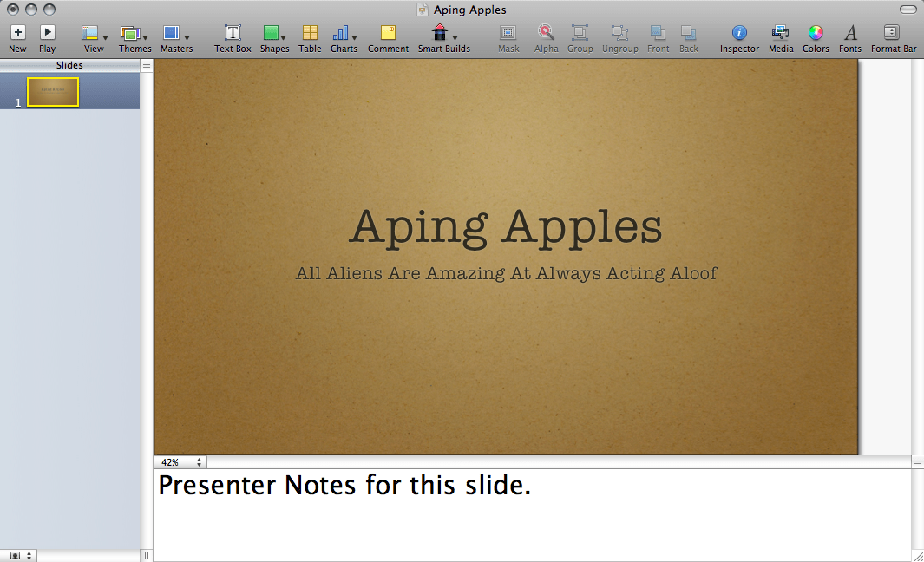Image resolution: width=924 pixels, height=562 pixels.
Task: Insert a Text Box
Action: (233, 33)
